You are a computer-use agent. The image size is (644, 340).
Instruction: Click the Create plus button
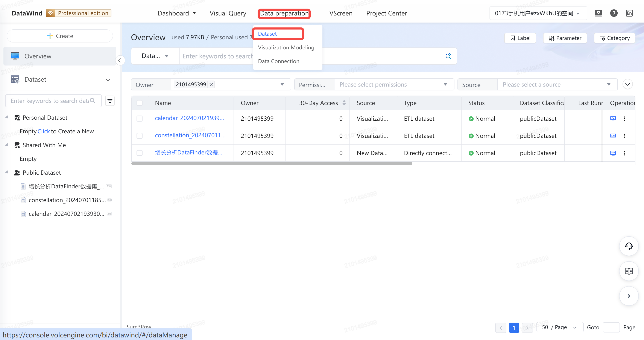60,36
